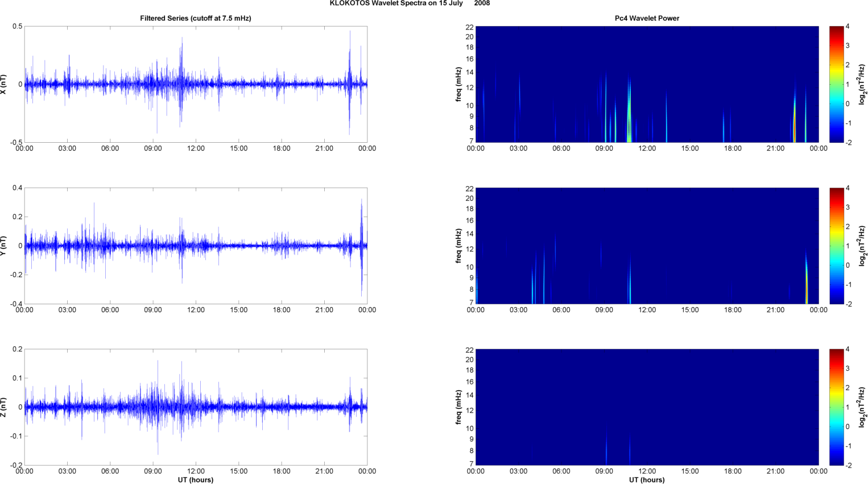Click the 0.4 tick on the Y plot axis

point(17,188)
